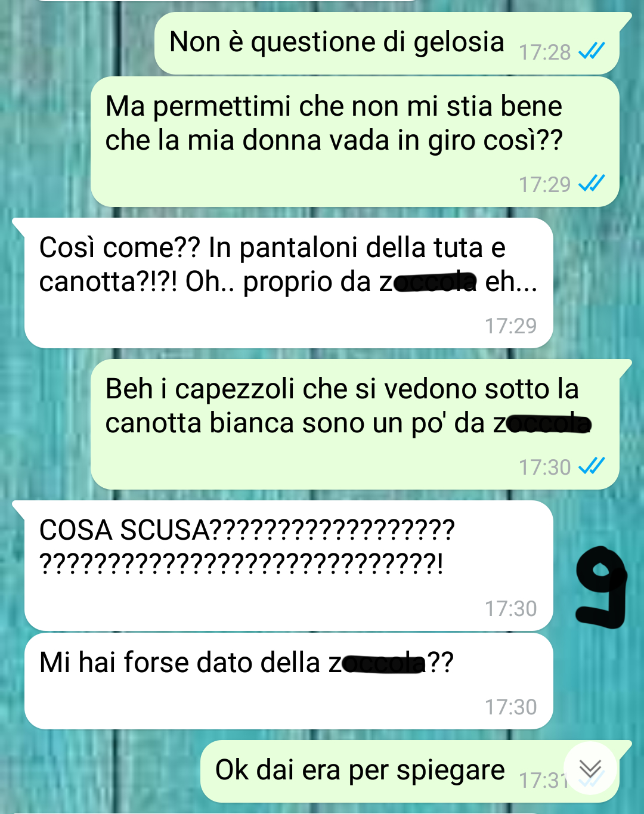Select the "COSA SCUSA" message bubble
Image resolution: width=644 pixels, height=814 pixels.
click(x=289, y=566)
